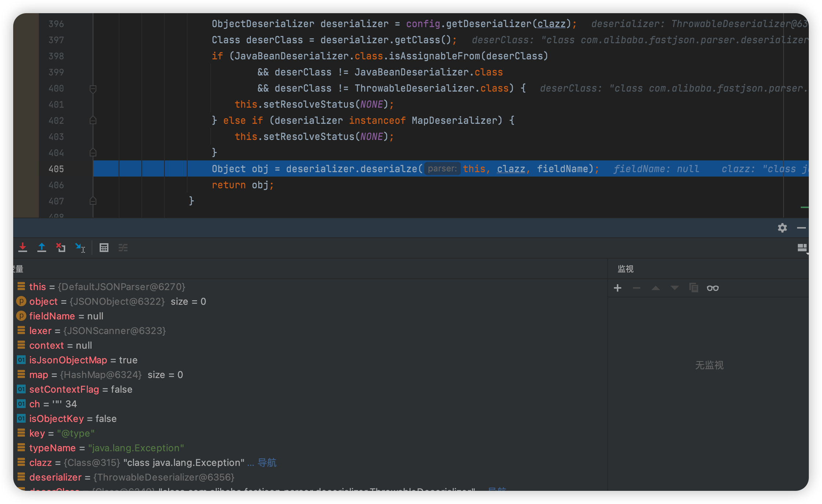Open debug panel settings gear

point(782,228)
